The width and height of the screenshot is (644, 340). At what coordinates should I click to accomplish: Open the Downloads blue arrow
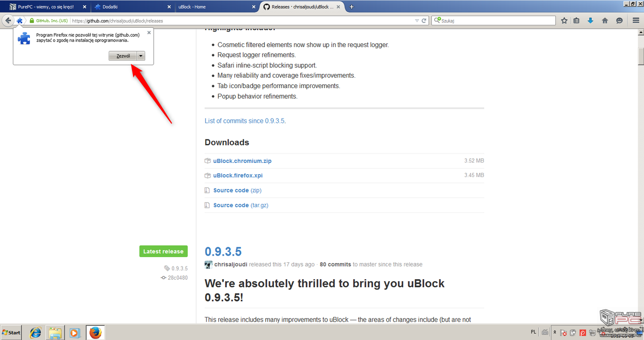pyautogui.click(x=590, y=21)
